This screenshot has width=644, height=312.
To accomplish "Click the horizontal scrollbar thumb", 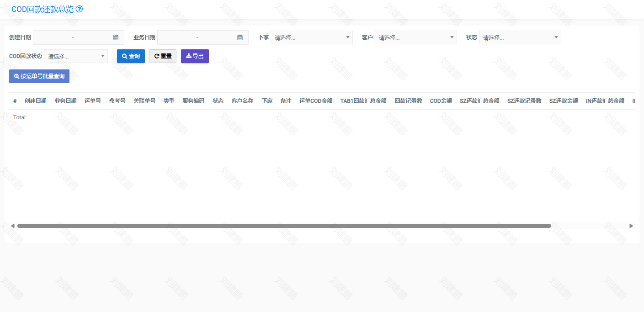I will tap(284, 226).
